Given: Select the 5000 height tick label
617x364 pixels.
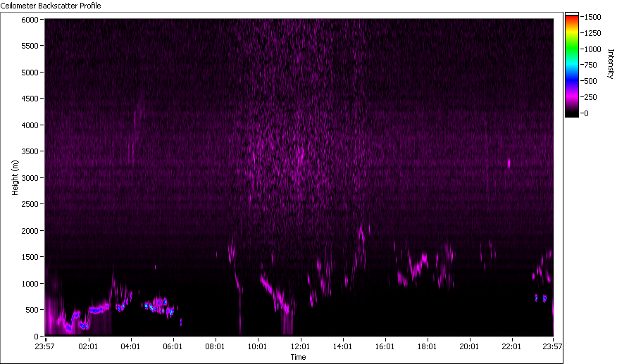Looking at the screenshot, I should 30,73.
